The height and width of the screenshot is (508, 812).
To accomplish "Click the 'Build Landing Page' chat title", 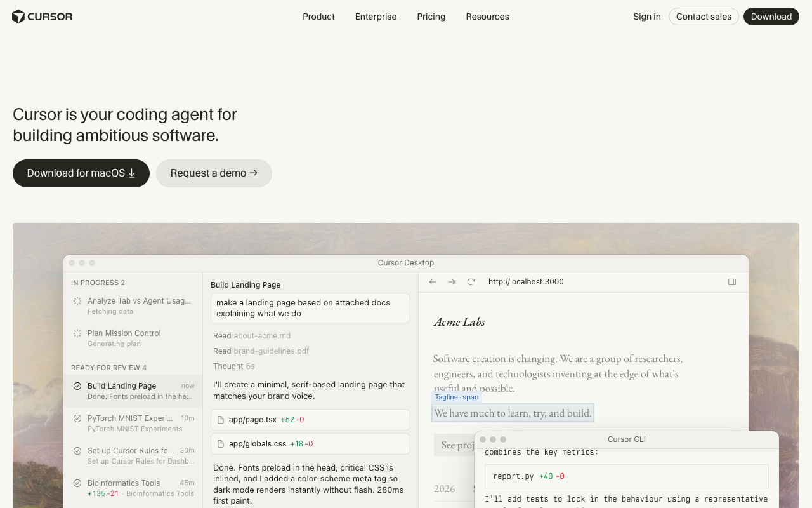I will 246,285.
